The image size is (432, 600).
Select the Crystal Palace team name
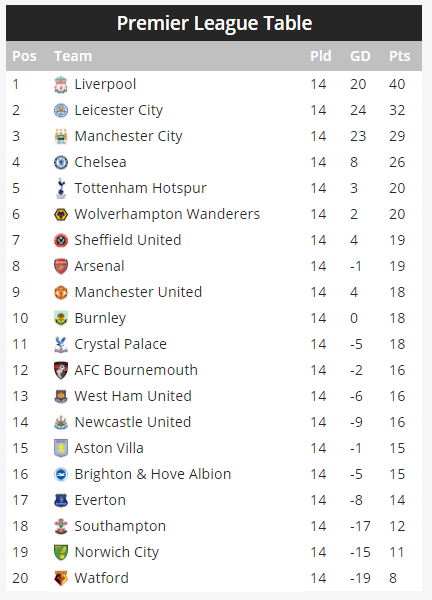click(121, 344)
